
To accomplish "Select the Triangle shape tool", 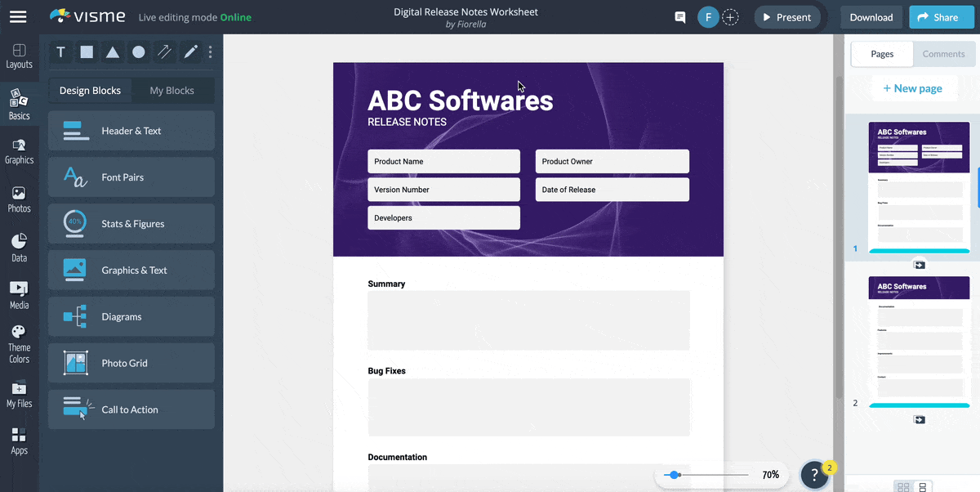I will point(113,51).
